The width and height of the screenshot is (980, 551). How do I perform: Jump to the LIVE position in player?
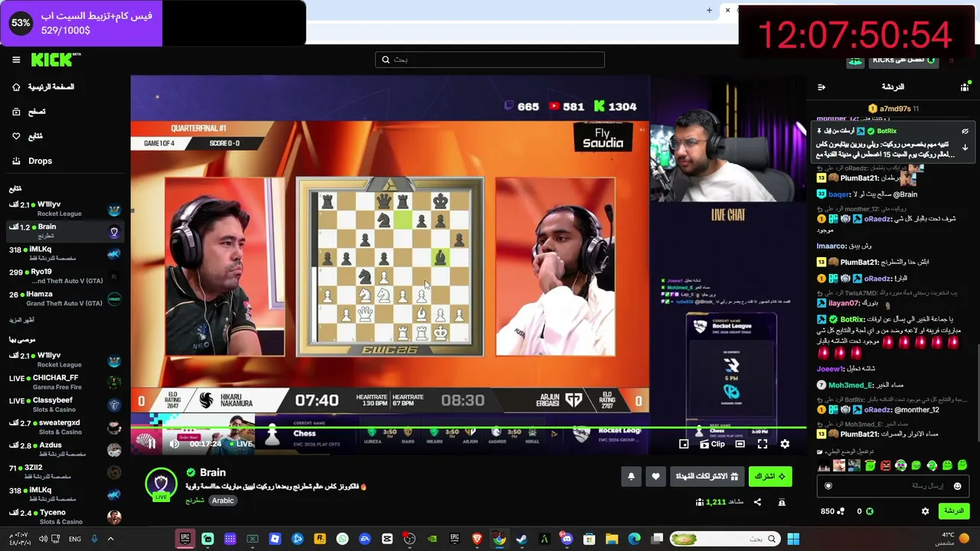240,444
